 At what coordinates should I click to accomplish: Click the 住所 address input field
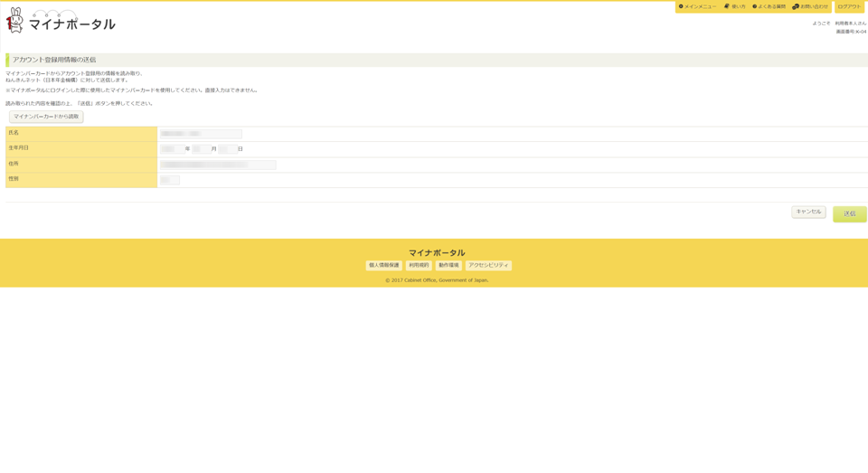(218, 165)
